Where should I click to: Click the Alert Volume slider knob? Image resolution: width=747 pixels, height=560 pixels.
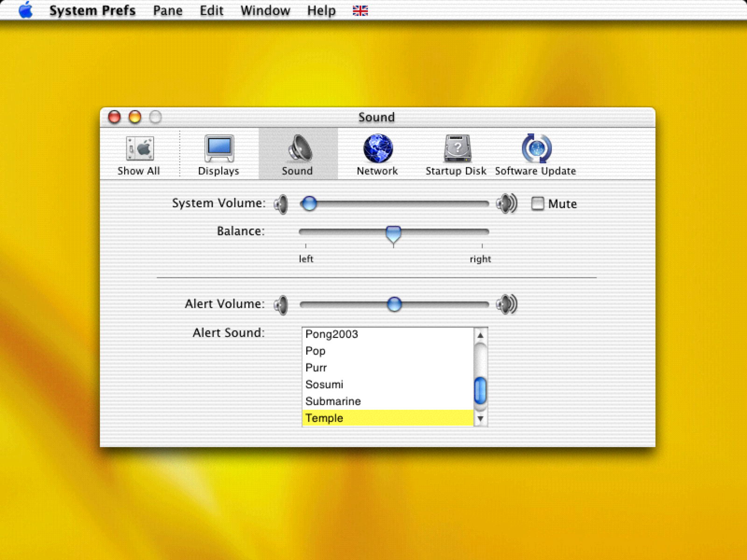pos(395,304)
